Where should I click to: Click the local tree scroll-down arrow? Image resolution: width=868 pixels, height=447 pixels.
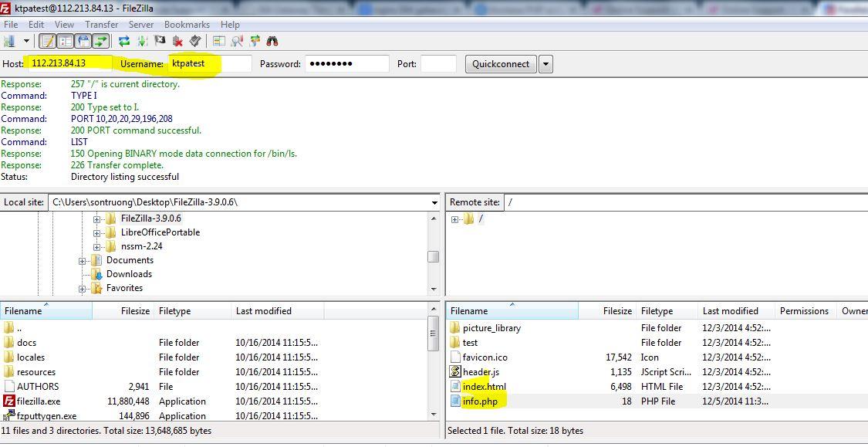(x=434, y=290)
